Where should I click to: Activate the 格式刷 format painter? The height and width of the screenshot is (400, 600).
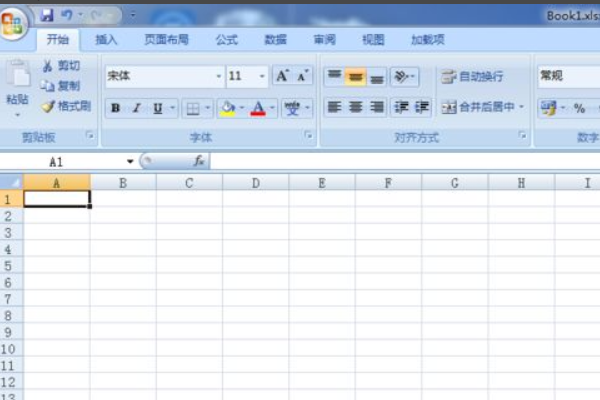pos(67,106)
